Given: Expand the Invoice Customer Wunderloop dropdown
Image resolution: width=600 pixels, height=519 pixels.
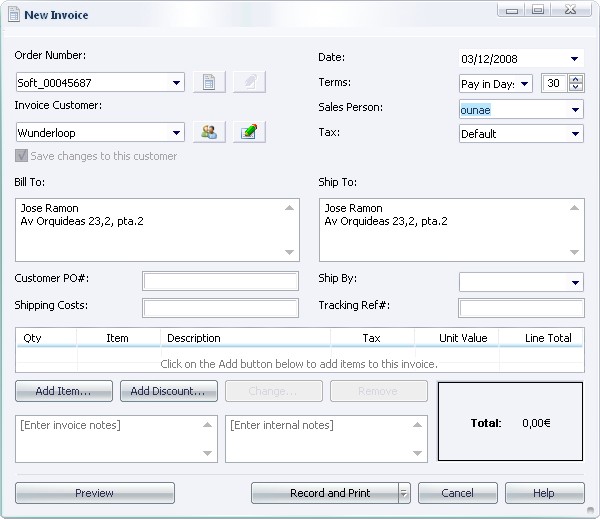Looking at the screenshot, I should click(x=176, y=133).
